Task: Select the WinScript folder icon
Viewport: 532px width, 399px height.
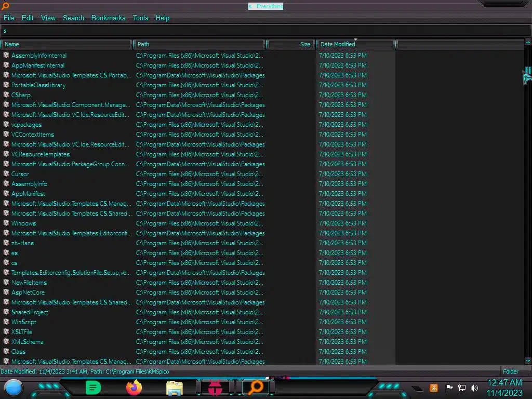Action: (6, 322)
